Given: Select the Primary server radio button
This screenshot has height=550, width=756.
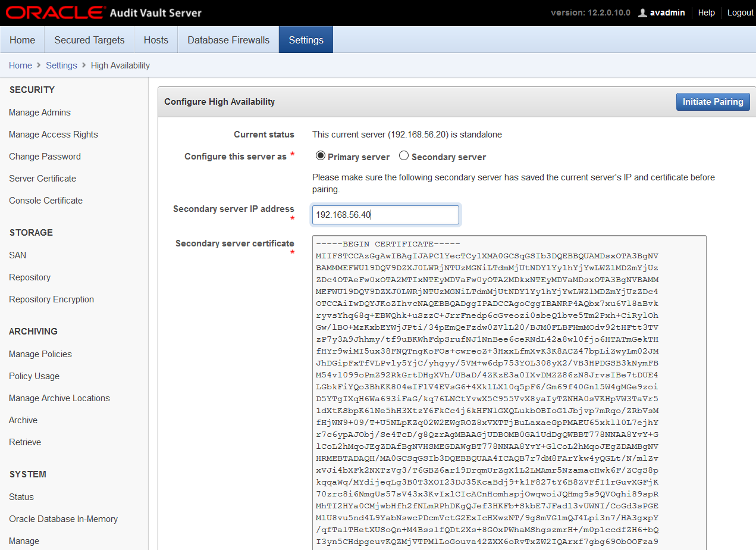Looking at the screenshot, I should 321,156.
